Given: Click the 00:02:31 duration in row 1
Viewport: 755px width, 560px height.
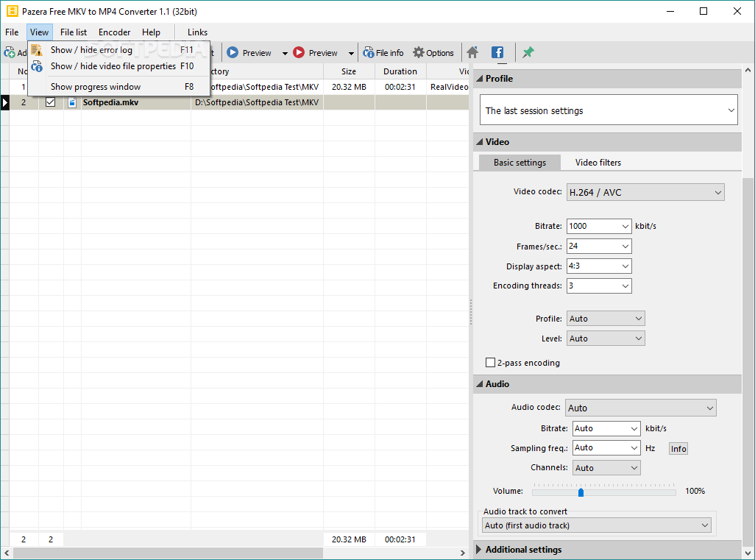Looking at the screenshot, I should tap(400, 87).
